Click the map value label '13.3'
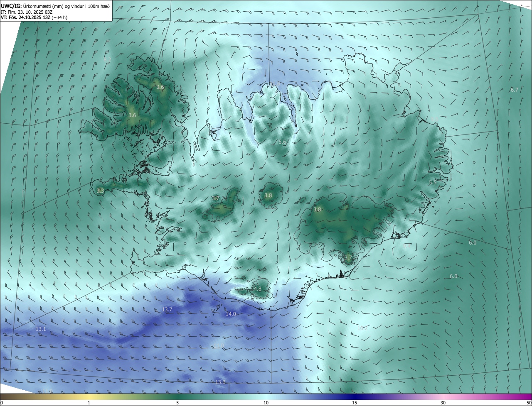The image size is (532, 406). coord(220,382)
